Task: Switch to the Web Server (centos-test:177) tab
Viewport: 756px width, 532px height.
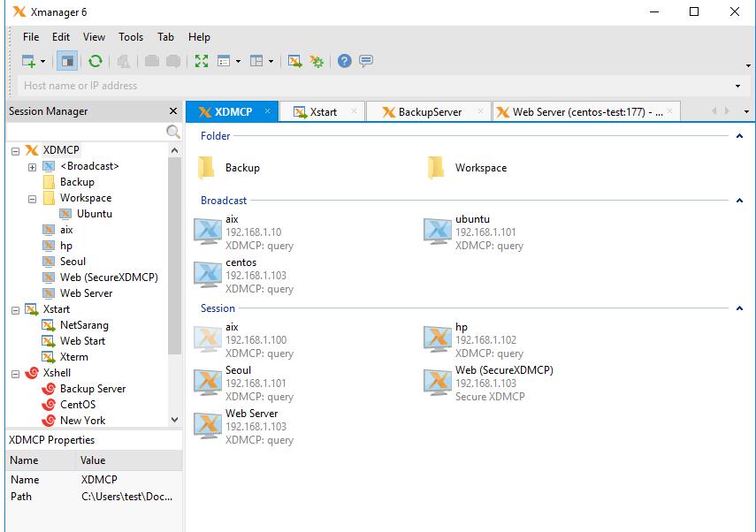Action: pos(587,112)
